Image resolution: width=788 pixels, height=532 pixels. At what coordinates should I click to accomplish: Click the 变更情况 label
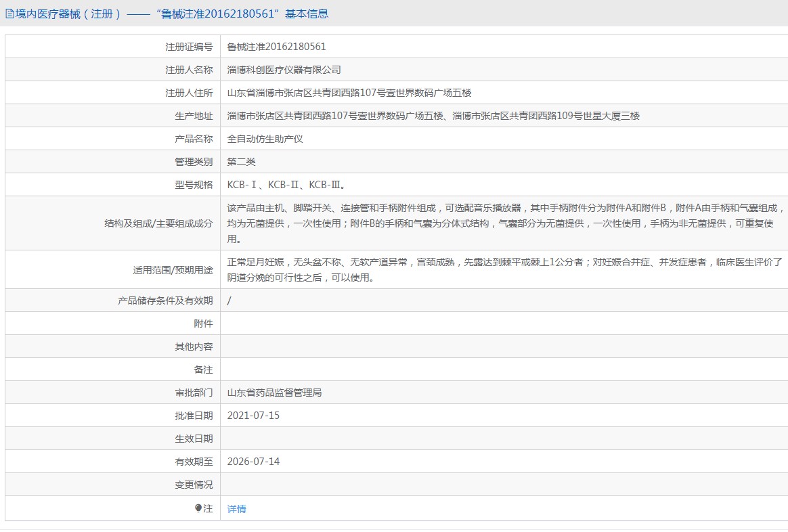point(194,485)
